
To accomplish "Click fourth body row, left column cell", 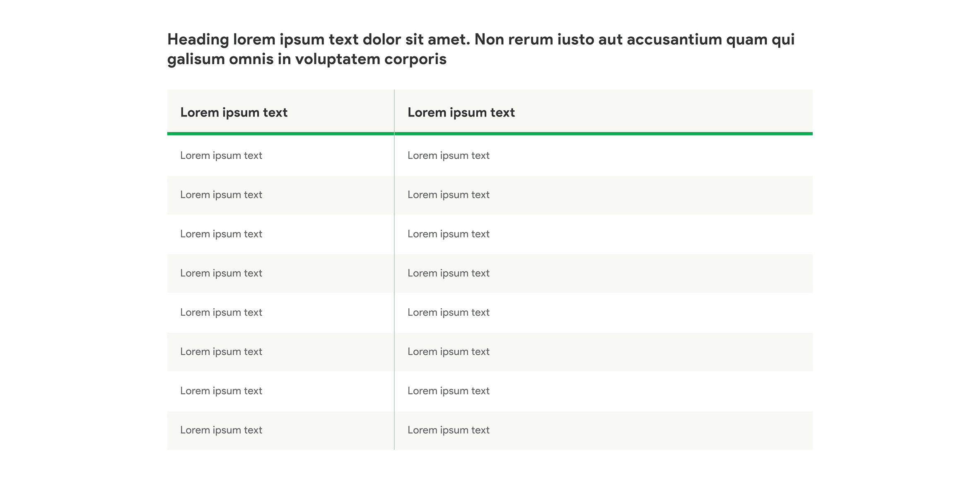I will click(x=221, y=273).
